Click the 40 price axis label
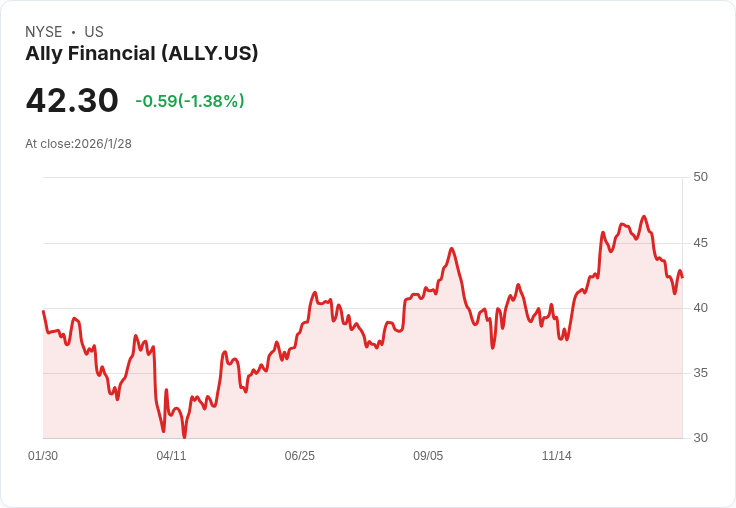Image resolution: width=736 pixels, height=508 pixels. tap(700, 308)
